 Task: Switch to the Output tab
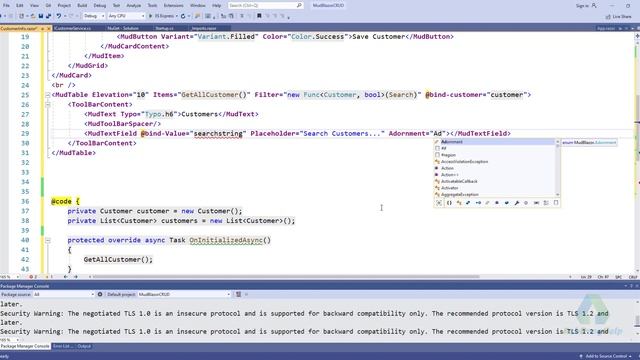coord(84,346)
